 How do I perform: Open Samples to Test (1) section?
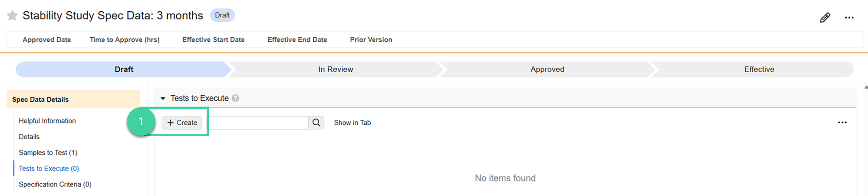pos(48,152)
